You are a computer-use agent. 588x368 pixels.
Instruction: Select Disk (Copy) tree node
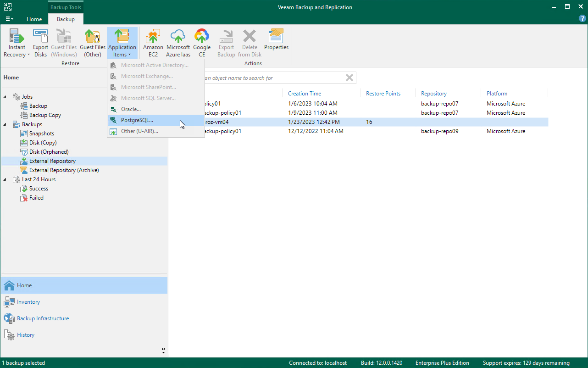(43, 143)
